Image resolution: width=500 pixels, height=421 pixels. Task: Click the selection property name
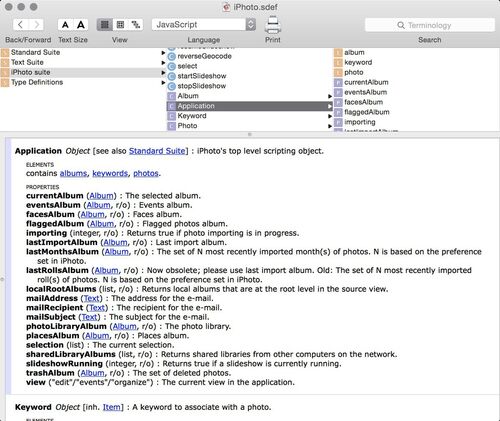point(45,345)
